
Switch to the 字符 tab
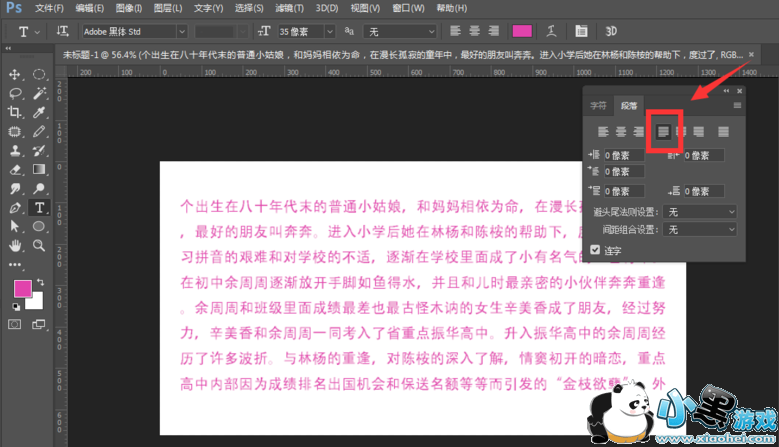(x=598, y=104)
